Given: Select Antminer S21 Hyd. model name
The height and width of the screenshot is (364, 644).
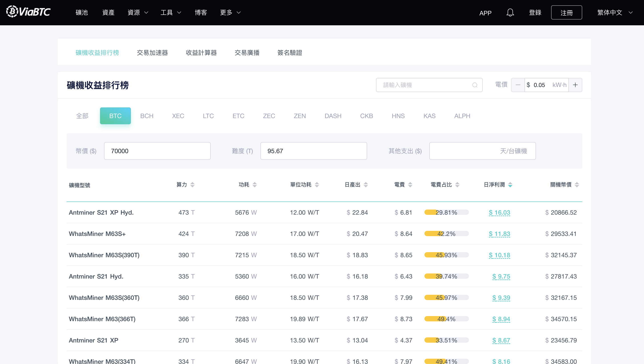Looking at the screenshot, I should click(x=96, y=276).
